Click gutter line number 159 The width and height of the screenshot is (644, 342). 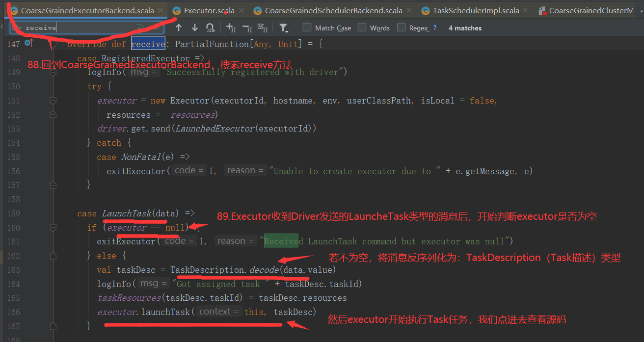13,213
